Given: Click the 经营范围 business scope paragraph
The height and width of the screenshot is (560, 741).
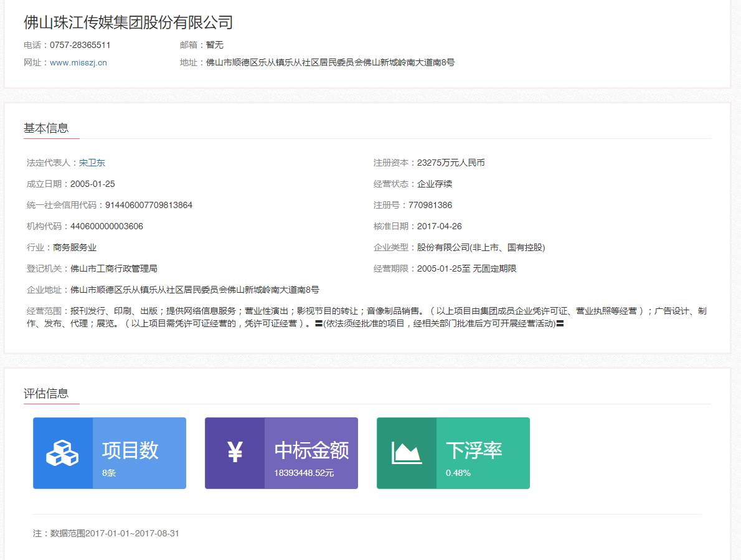Looking at the screenshot, I should click(366, 317).
